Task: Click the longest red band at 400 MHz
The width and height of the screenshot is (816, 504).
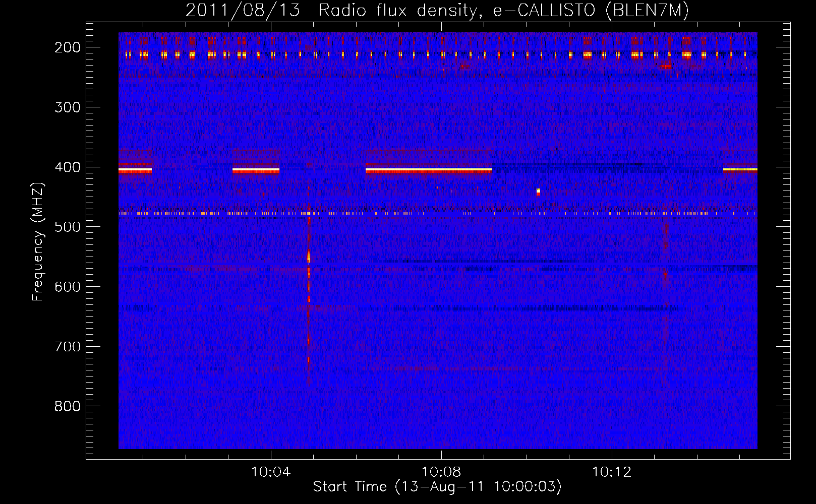Action: 429,170
